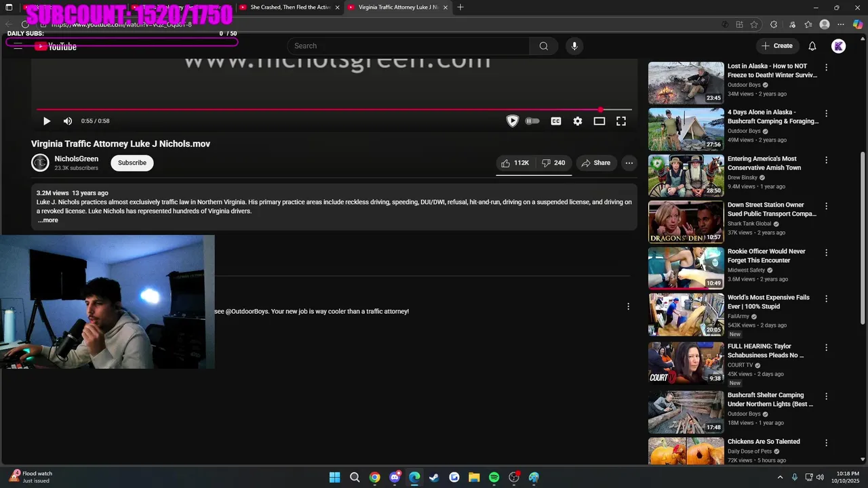The height and width of the screenshot is (488, 868).
Task: Open FULL HEARING: Taylor Schabusiness video
Action: (x=766, y=350)
